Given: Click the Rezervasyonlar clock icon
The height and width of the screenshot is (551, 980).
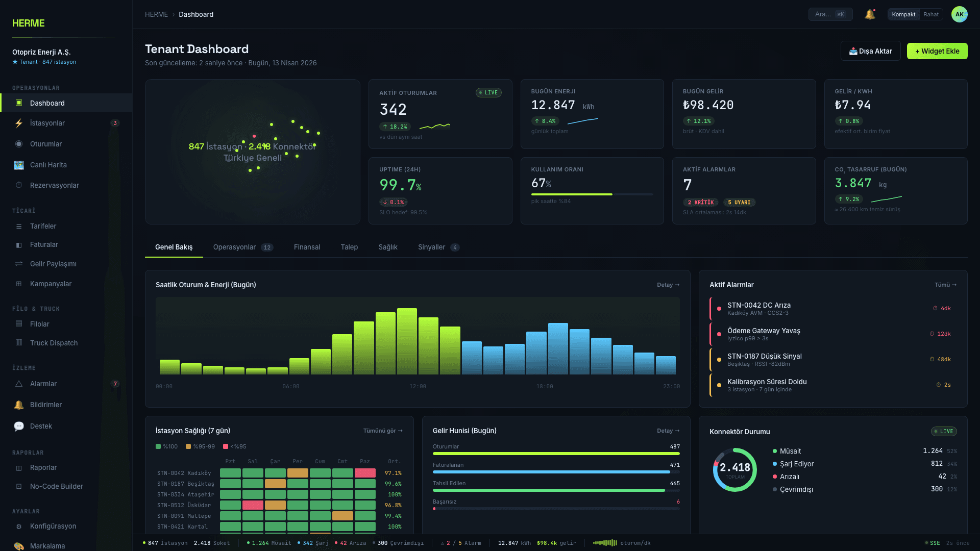Looking at the screenshot, I should tap(19, 185).
